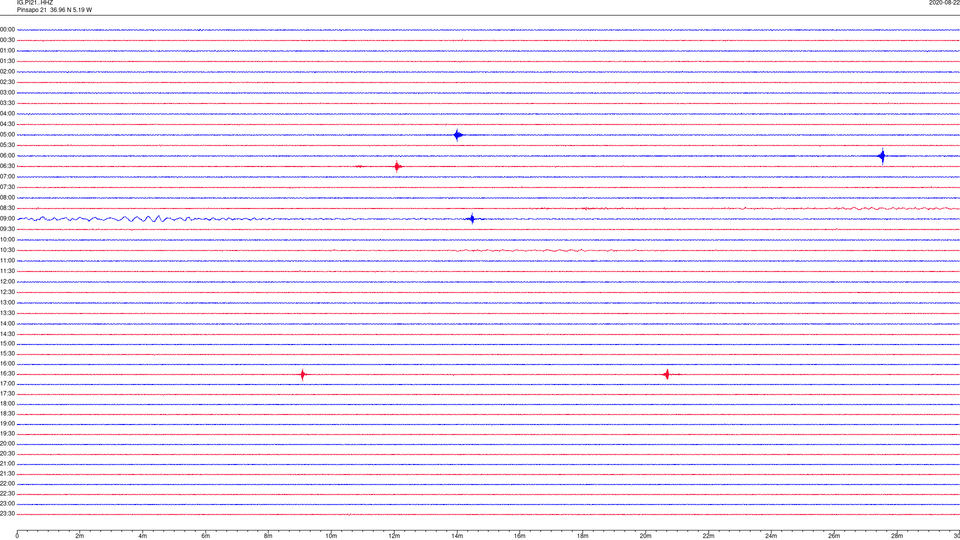Click the blue event spike on the 05:00 trace
The image size is (960, 540).
(x=457, y=135)
